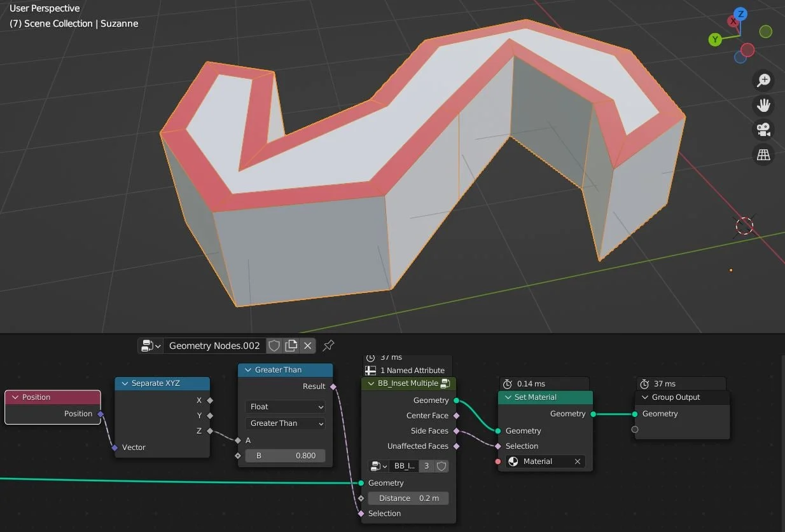785x532 pixels.
Task: Unlink Geometry Nodes.002 with the X button
Action: 307,345
